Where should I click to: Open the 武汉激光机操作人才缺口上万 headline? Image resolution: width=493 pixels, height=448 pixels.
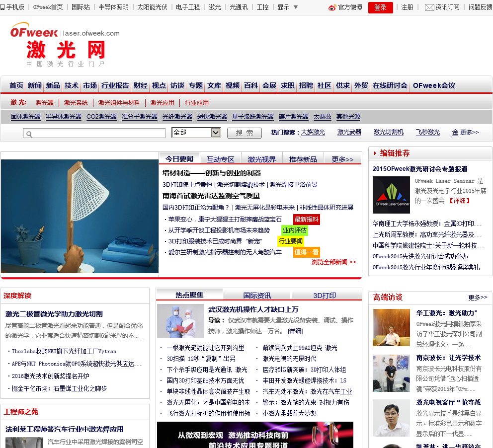click(253, 309)
